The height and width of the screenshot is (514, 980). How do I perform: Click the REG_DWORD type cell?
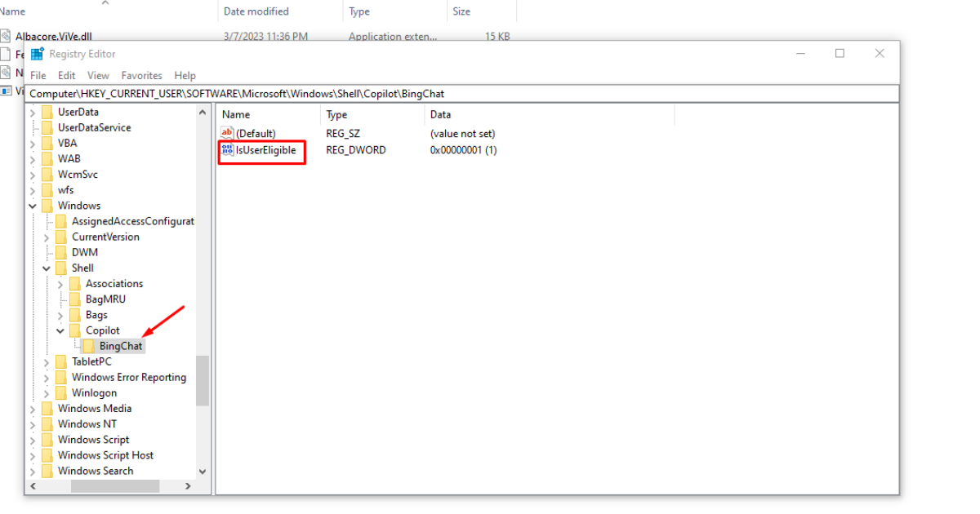click(x=356, y=150)
